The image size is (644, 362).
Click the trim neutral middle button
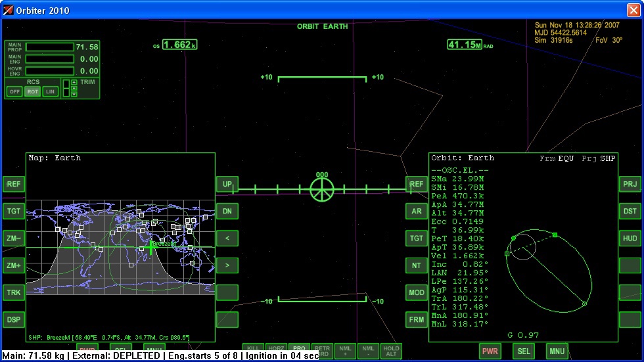[74, 88]
